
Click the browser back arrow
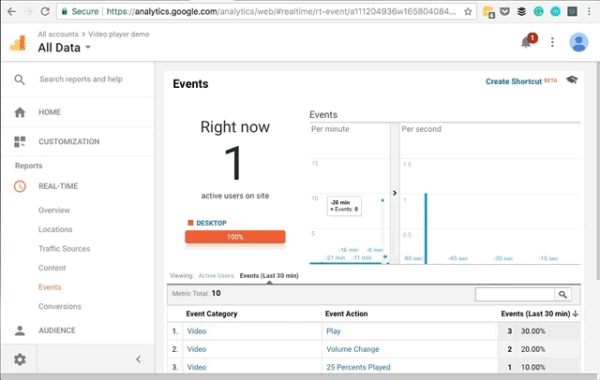point(11,11)
